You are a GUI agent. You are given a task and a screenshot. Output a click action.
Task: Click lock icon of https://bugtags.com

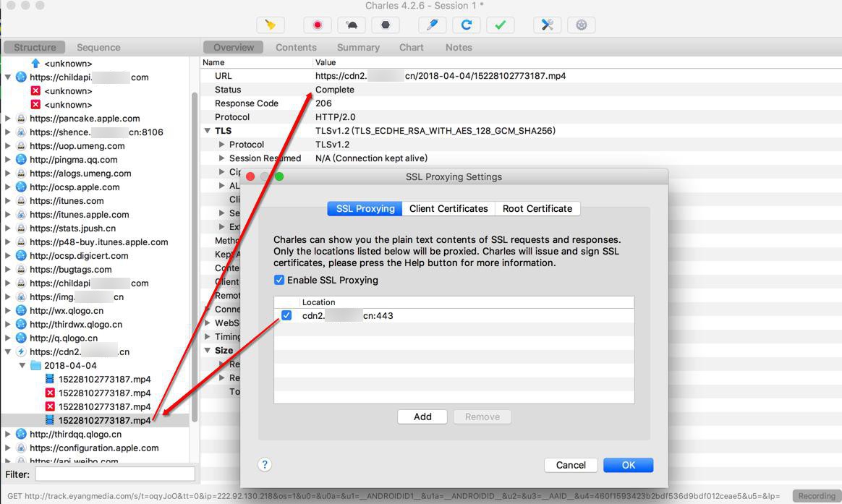21,270
